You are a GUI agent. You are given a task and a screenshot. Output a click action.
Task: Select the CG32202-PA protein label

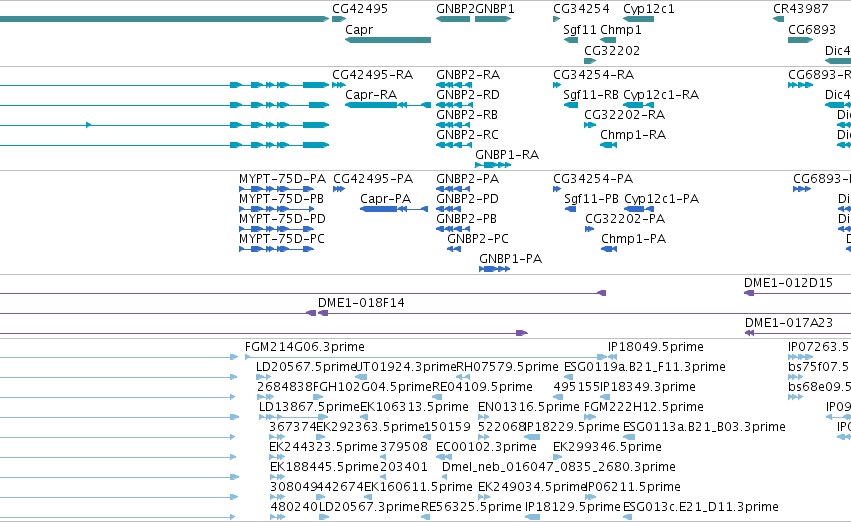coord(625,219)
